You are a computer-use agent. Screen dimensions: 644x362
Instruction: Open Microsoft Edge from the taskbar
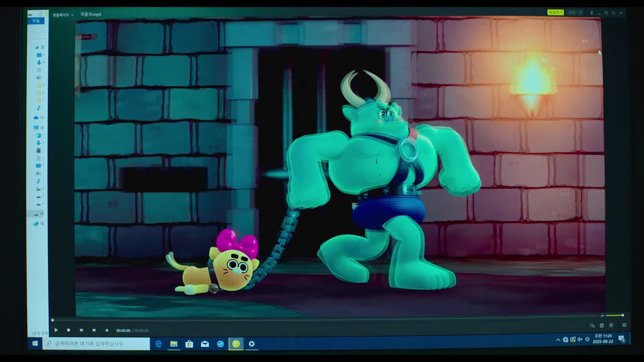pos(158,344)
